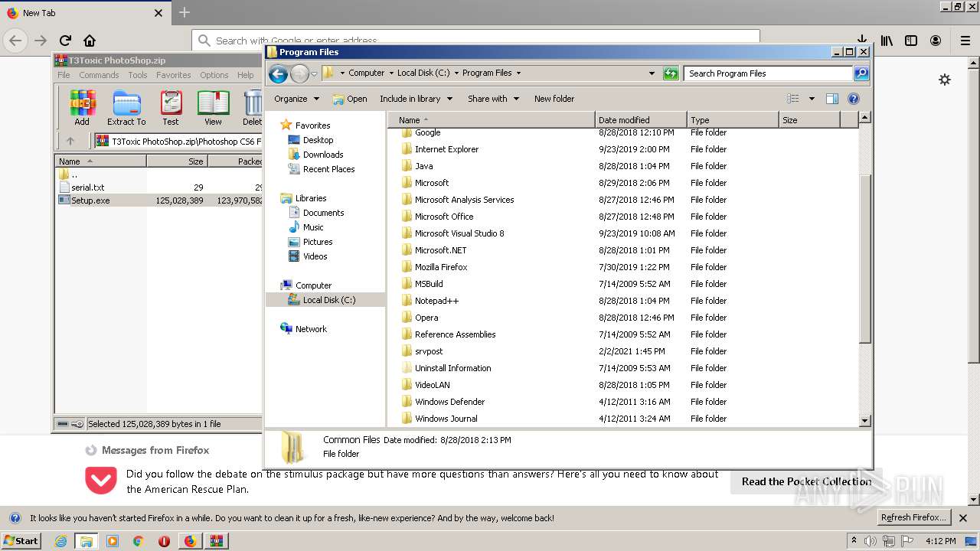Toggle the preview pane icon
This screenshot has width=980, height=551.
coord(832,99)
